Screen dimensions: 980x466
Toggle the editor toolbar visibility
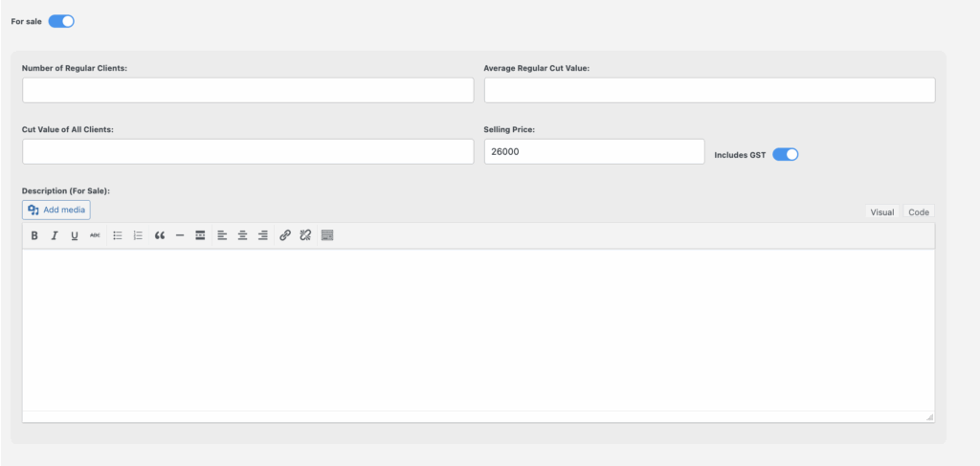[x=327, y=235]
